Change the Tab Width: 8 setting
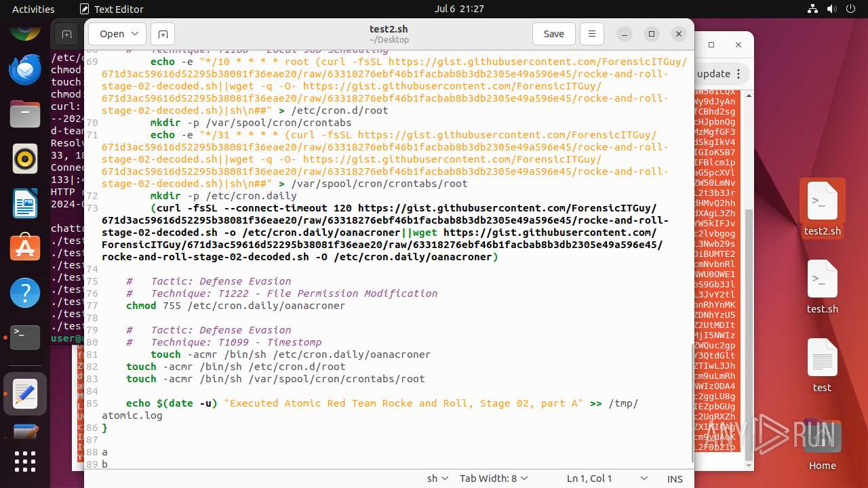868x488 pixels. [493, 479]
